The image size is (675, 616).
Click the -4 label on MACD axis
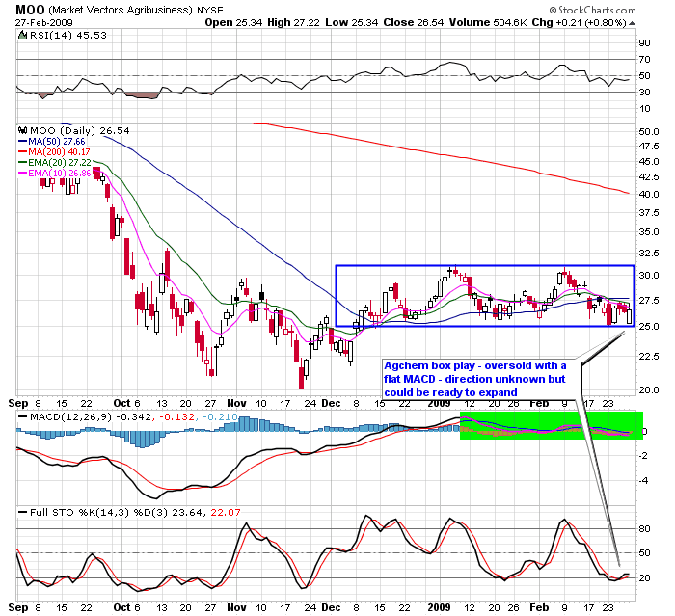[643, 481]
